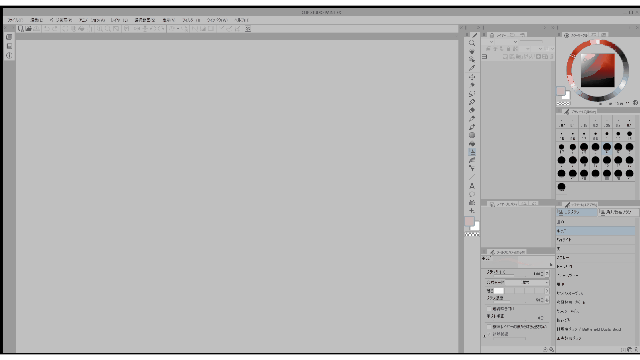Uncheck the checked stabilization option in Tool Property

[489, 334]
